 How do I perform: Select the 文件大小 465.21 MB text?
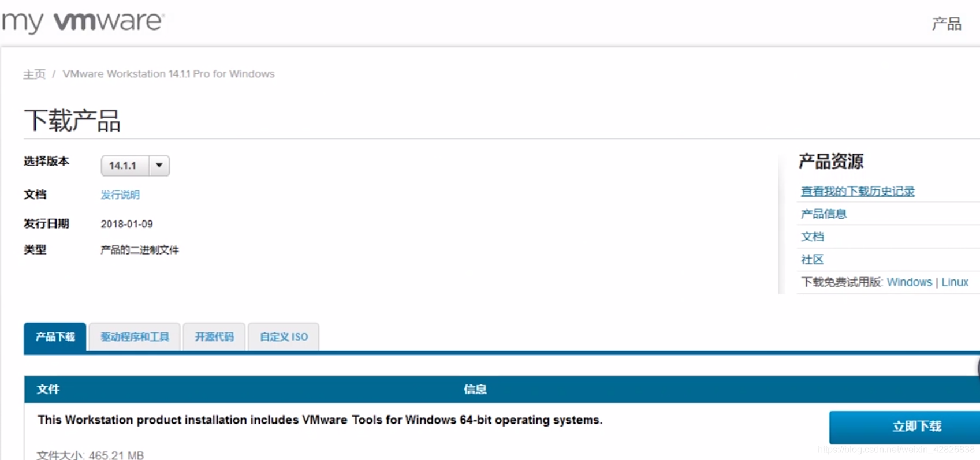91,455
